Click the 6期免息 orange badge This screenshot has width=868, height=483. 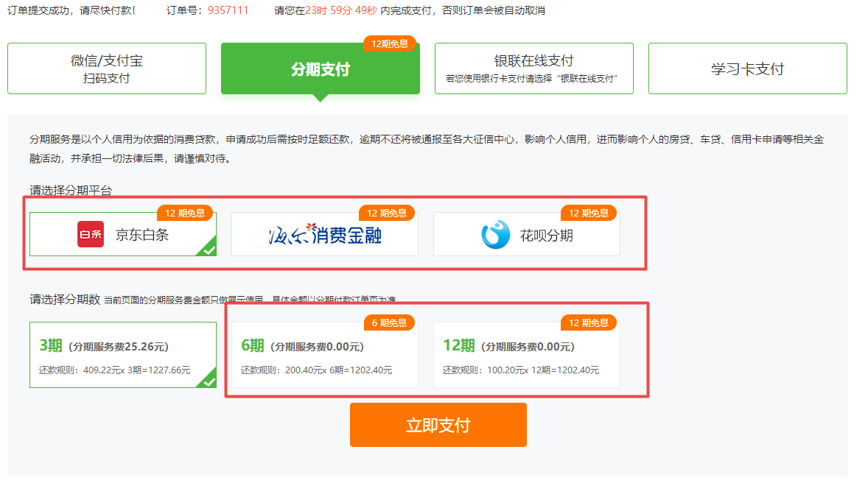tap(389, 322)
